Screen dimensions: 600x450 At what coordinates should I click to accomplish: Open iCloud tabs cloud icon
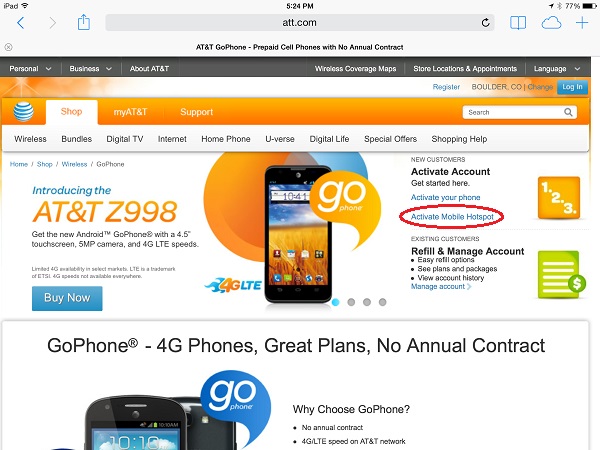(x=551, y=23)
